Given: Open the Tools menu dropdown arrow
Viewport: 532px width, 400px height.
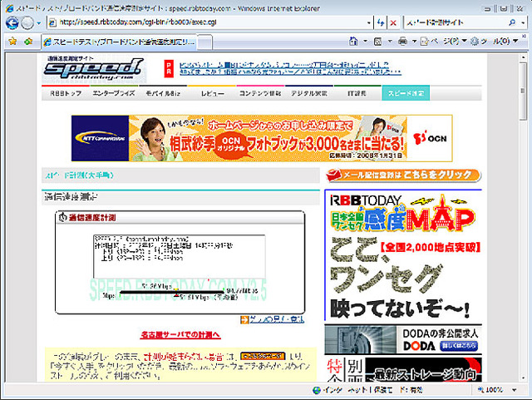Looking at the screenshot, I should pyautogui.click(x=515, y=41).
